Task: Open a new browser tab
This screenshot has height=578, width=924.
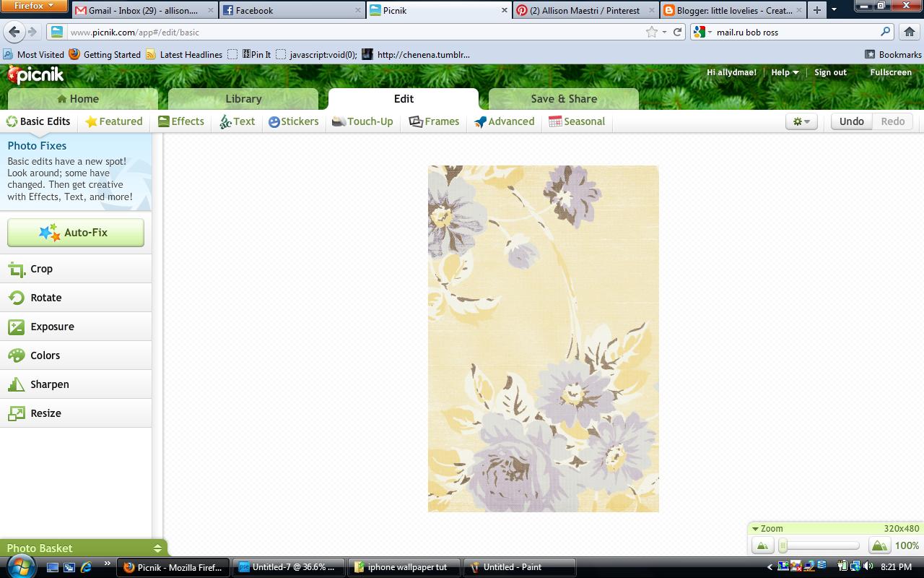Action: 816,10
